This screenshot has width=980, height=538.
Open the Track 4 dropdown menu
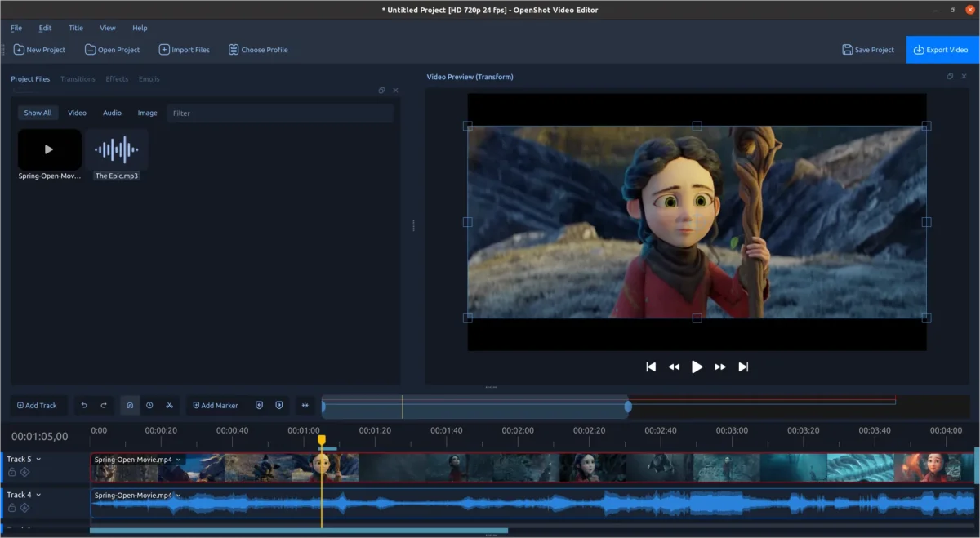(38, 496)
